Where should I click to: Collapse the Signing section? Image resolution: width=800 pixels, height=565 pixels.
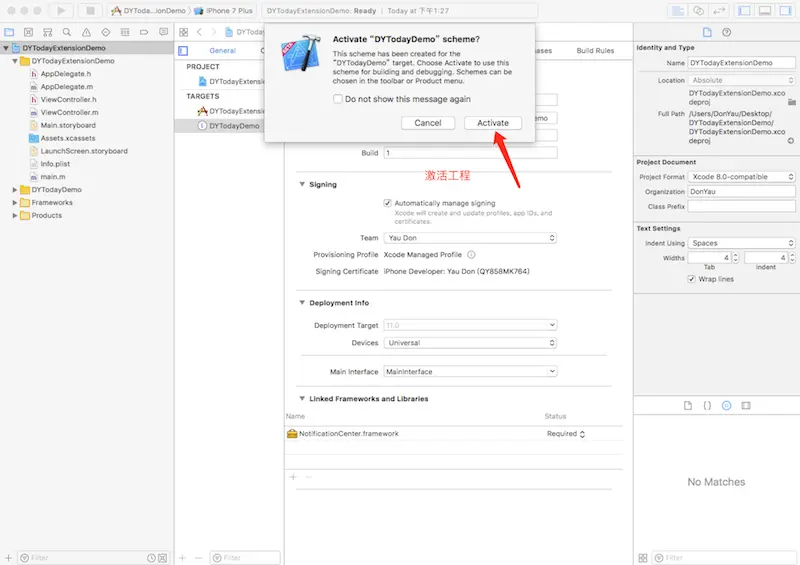[x=302, y=184]
